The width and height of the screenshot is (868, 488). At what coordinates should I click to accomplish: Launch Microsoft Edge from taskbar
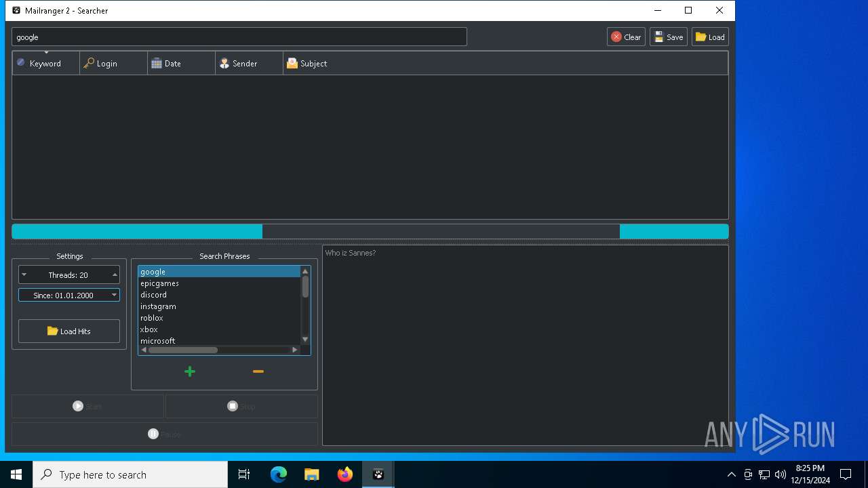[x=279, y=474]
